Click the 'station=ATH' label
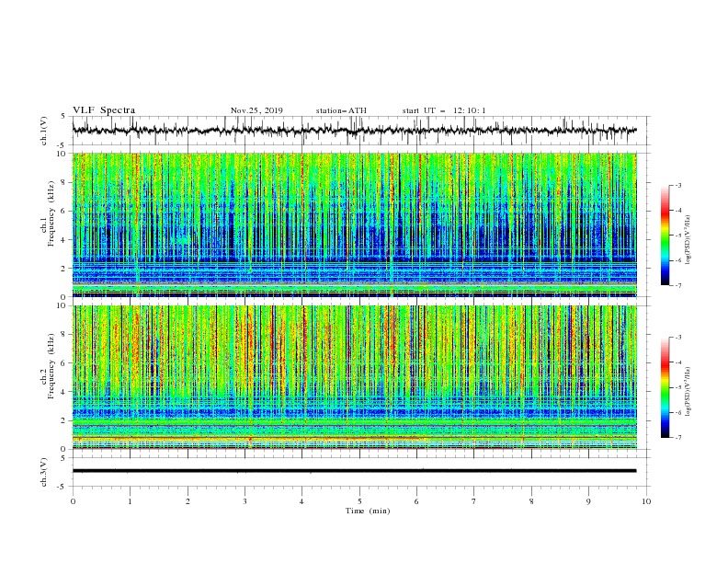Image resolution: width=728 pixels, height=563 pixels. (341, 110)
